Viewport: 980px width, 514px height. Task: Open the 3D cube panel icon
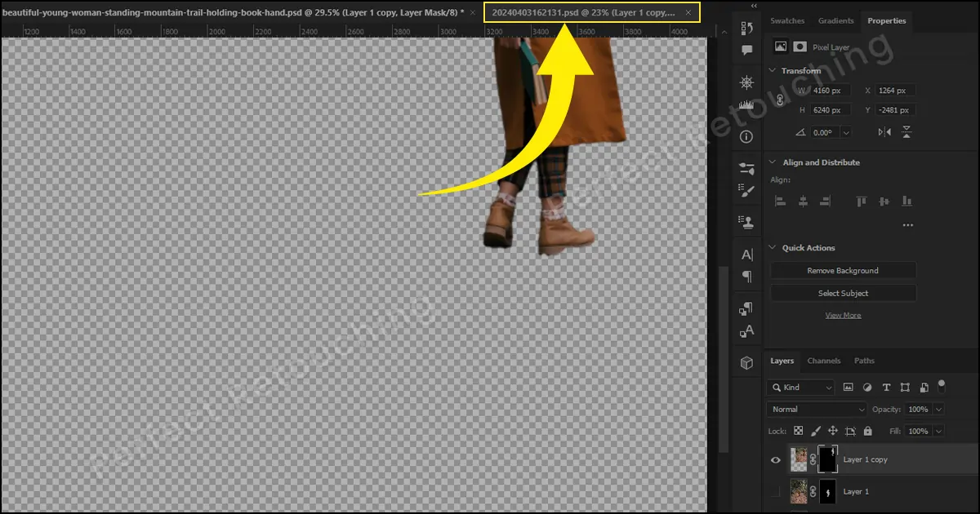click(746, 363)
